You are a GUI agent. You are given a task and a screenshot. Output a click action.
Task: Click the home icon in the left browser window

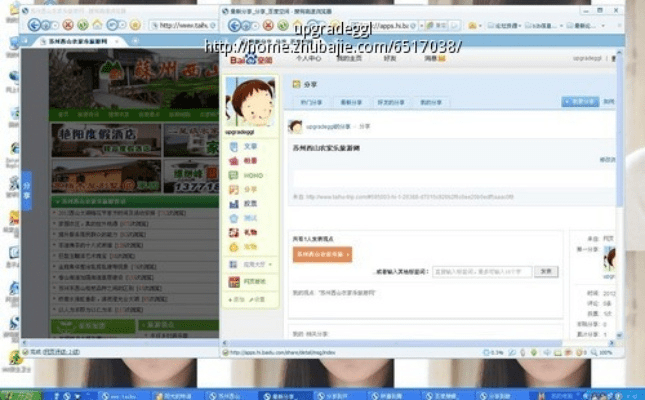[x=97, y=25]
